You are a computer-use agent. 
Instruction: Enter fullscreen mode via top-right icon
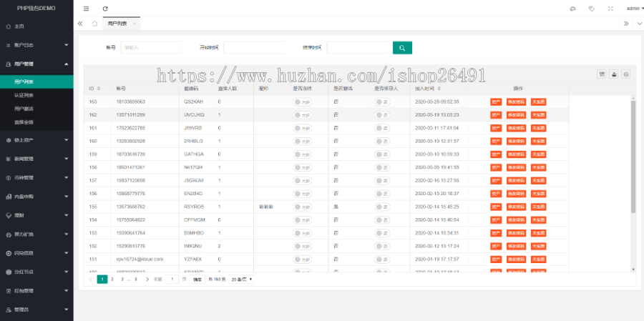(x=610, y=9)
